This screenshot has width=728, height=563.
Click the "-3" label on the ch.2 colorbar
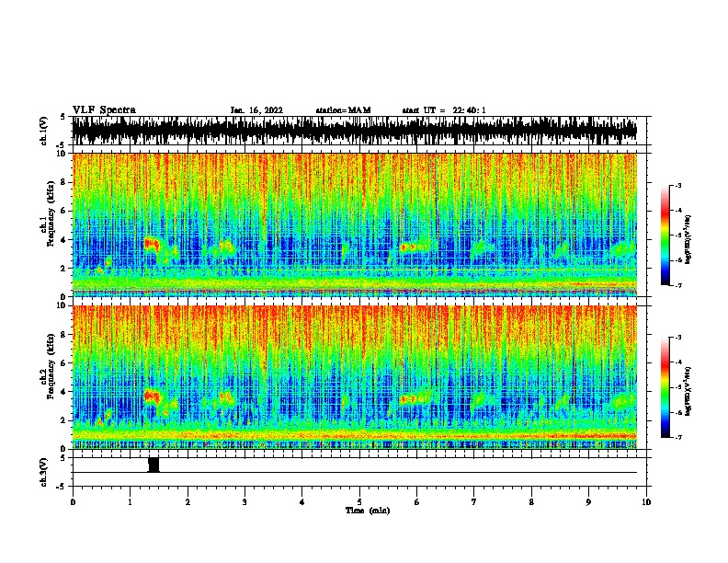pos(678,337)
